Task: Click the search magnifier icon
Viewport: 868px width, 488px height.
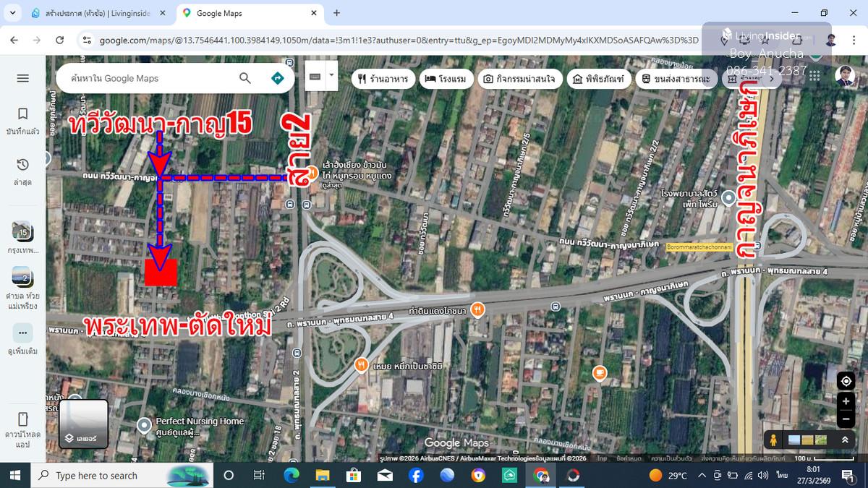Action: coord(245,78)
